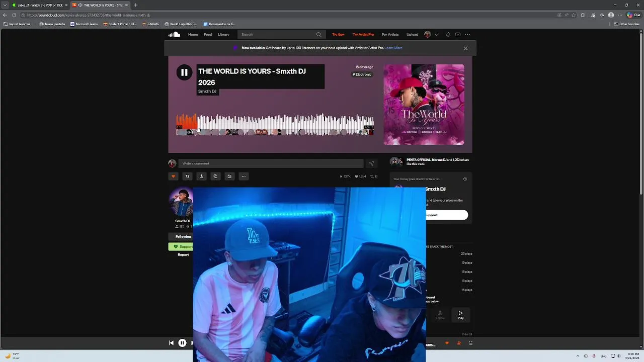Viewport: 644px width, 362px height.
Task: Open the clock and date in taskbar
Action: (x=633, y=356)
